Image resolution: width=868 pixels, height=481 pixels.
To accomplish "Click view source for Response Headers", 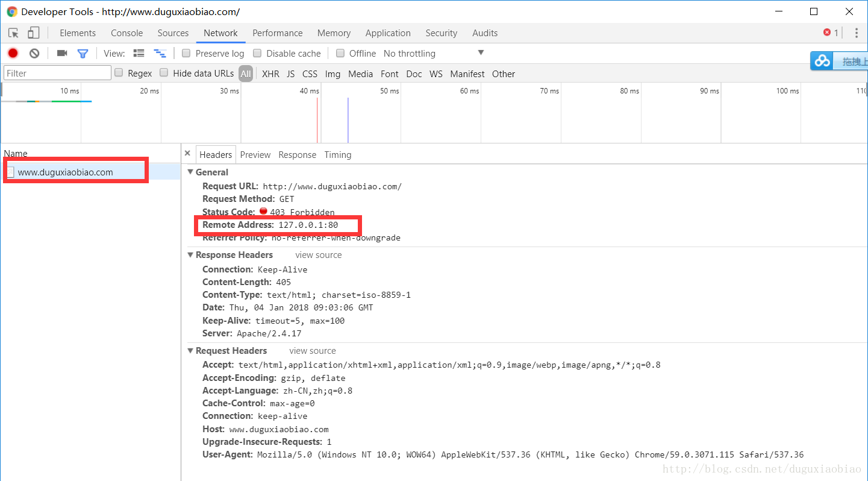I will (x=319, y=255).
